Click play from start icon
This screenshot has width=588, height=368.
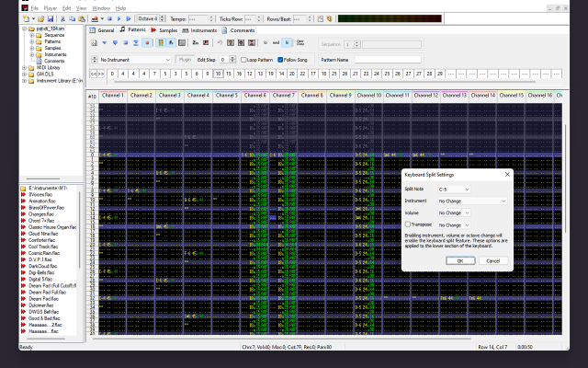[129, 18]
